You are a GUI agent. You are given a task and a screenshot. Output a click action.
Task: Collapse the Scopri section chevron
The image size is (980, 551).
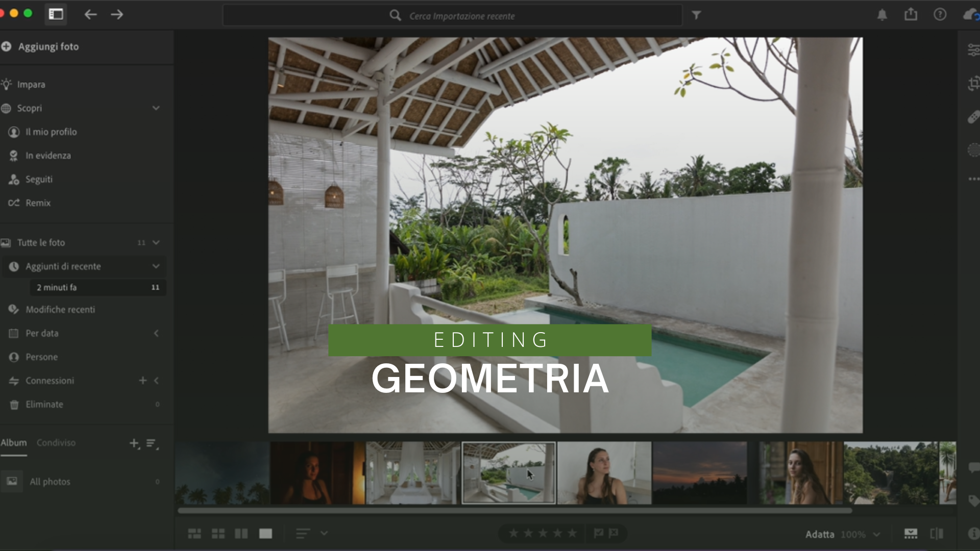point(156,108)
